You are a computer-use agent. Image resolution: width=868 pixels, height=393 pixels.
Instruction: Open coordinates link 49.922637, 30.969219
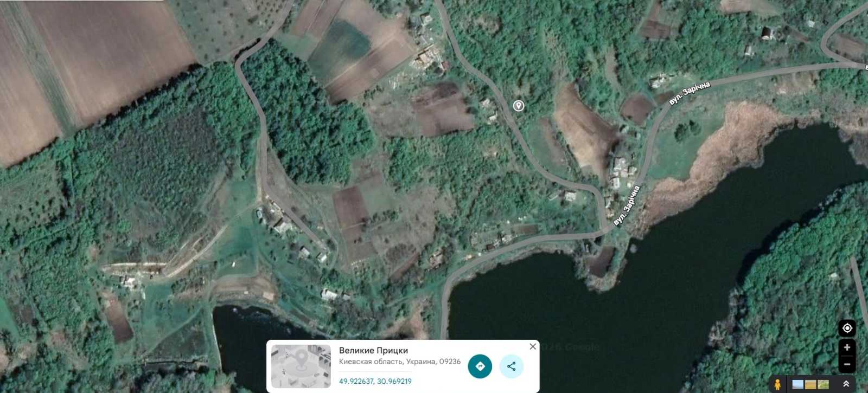pos(375,381)
